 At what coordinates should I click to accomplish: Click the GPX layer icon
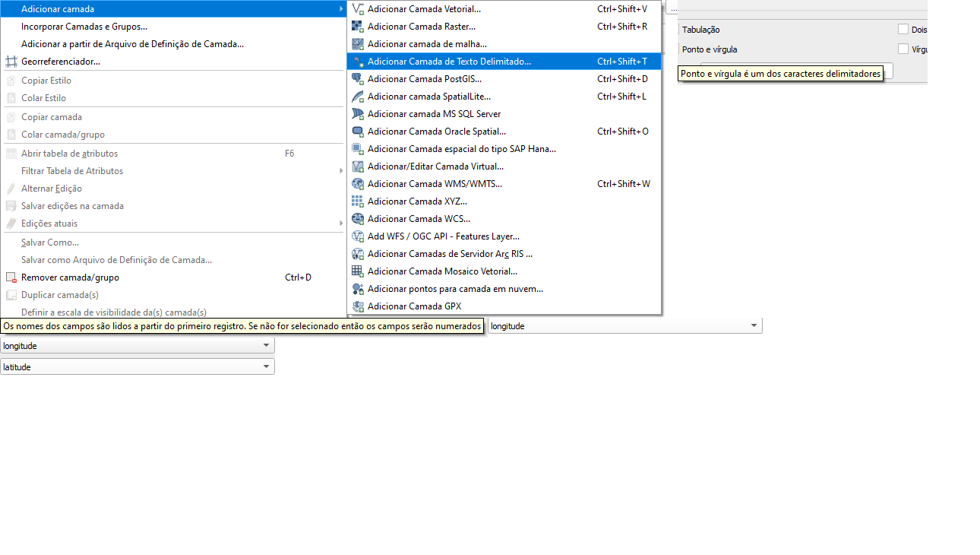pyautogui.click(x=358, y=306)
